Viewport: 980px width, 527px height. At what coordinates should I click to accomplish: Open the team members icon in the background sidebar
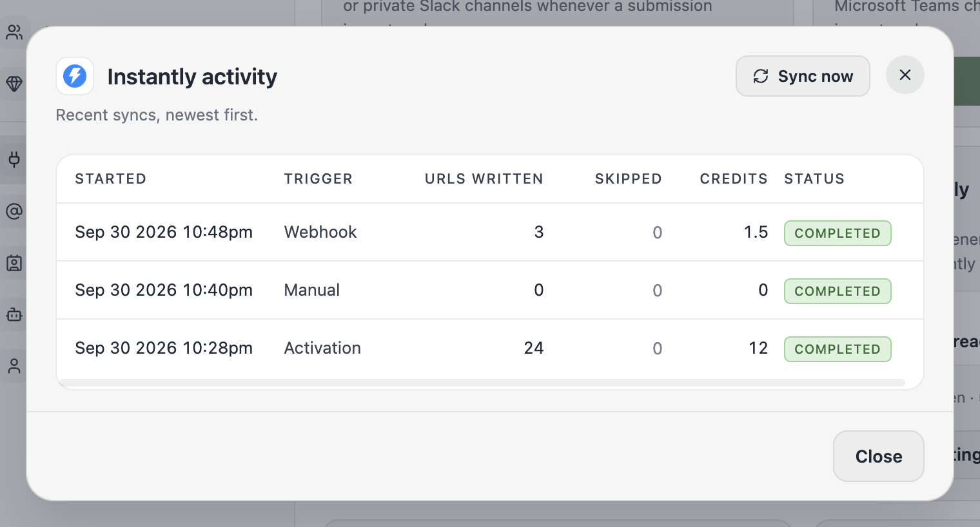coord(14,32)
